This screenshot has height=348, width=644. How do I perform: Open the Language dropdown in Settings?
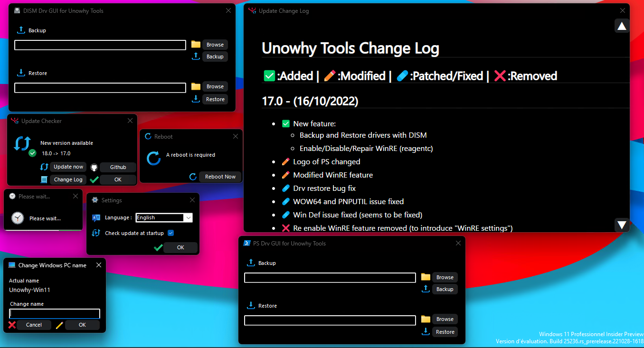189,217
